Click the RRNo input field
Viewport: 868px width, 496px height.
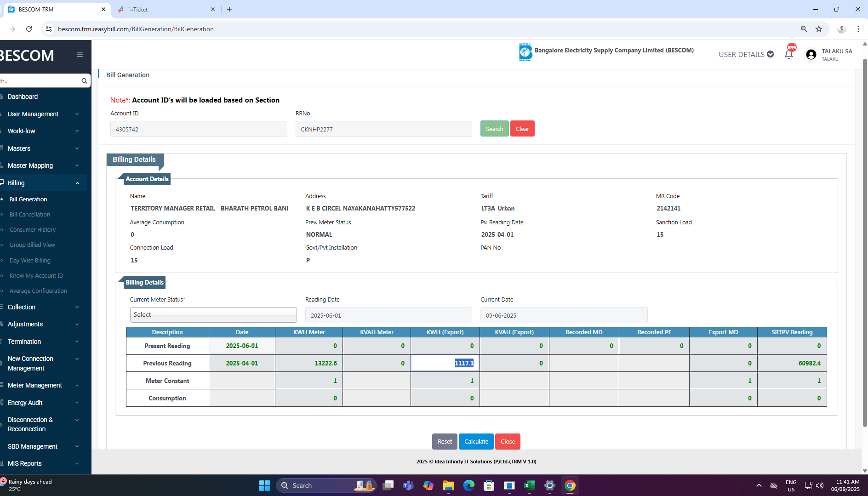[383, 129]
